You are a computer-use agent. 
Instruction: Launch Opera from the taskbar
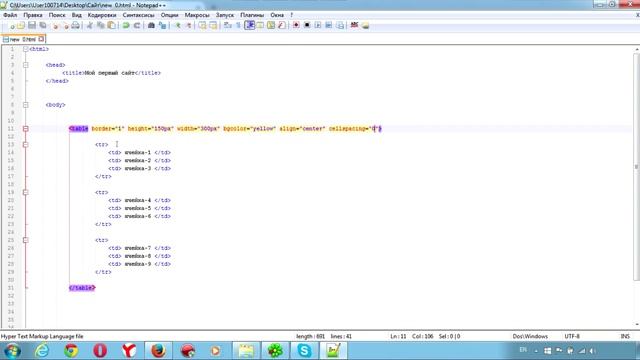pos(100,351)
